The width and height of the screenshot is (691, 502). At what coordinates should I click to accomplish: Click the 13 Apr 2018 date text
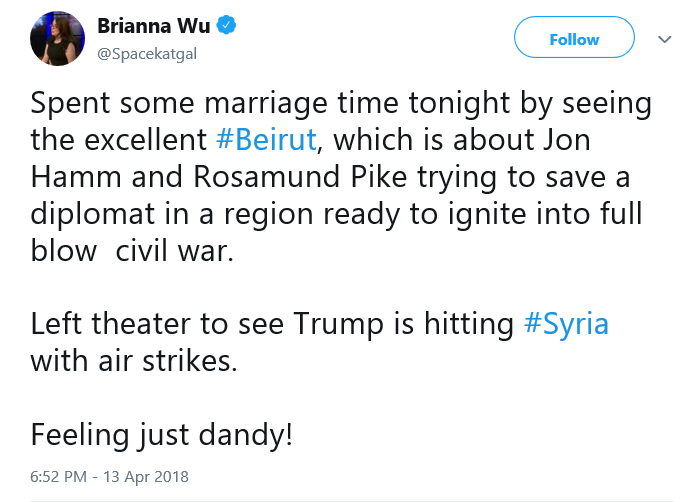[x=146, y=476]
